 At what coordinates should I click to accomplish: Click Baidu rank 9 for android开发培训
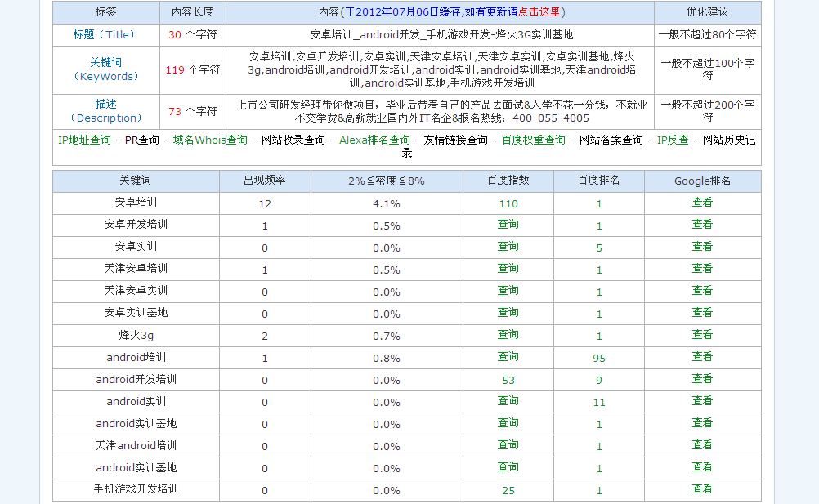click(599, 381)
